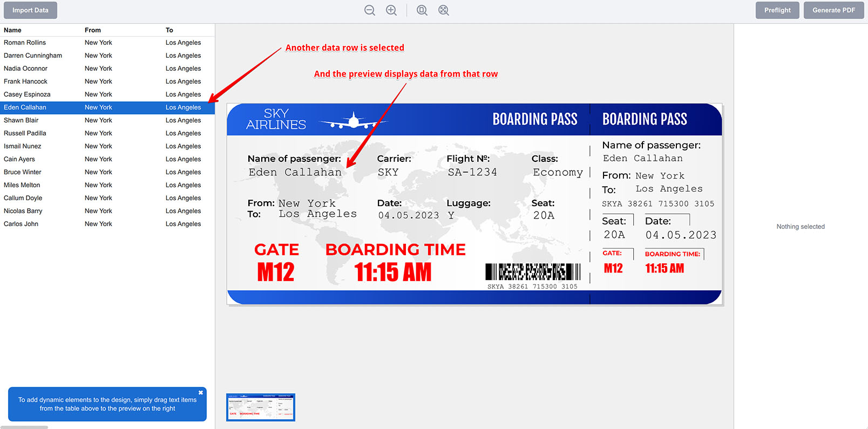Click the zoom in magnifier icon
868x429 pixels.
coord(391,10)
